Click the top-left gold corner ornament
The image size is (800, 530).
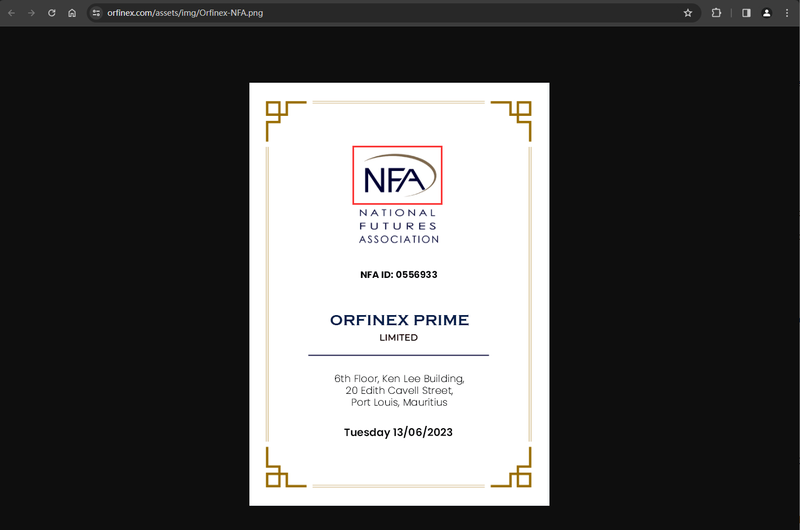[x=284, y=120]
